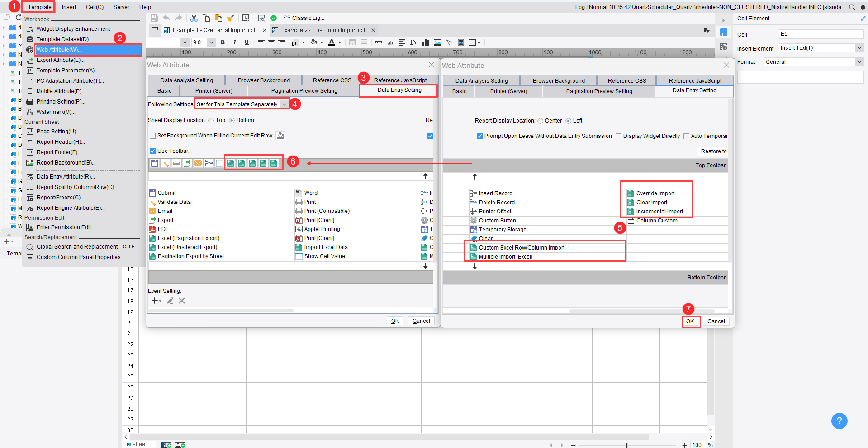Open Format General dropdown
868x448 pixels.
click(x=859, y=62)
